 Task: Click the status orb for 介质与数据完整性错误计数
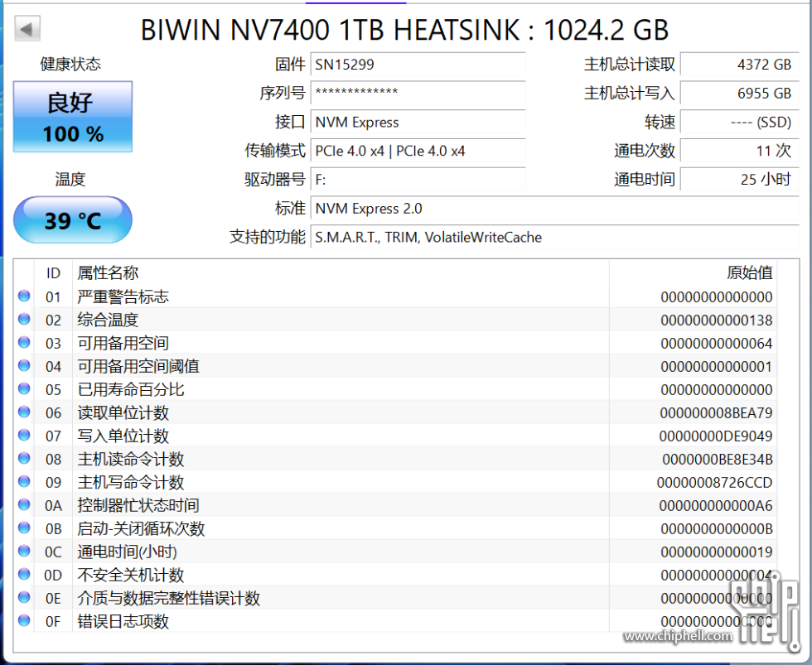pyautogui.click(x=24, y=598)
